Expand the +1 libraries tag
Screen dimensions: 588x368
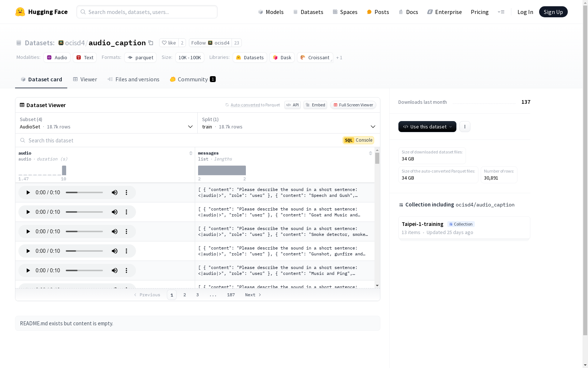point(339,58)
